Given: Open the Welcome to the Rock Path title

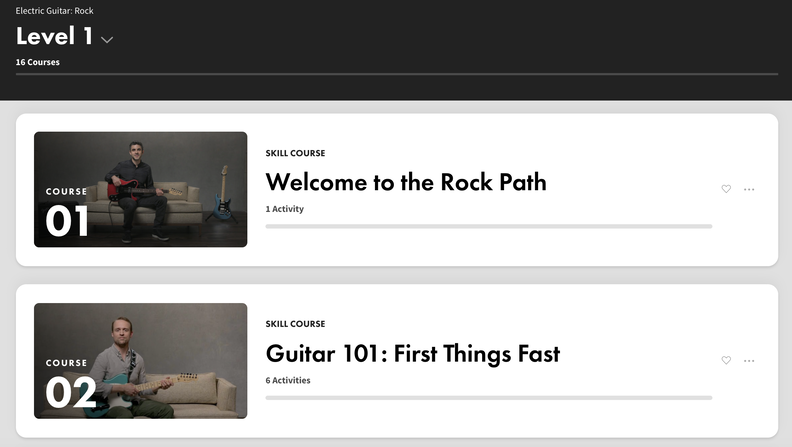Looking at the screenshot, I should [x=406, y=182].
